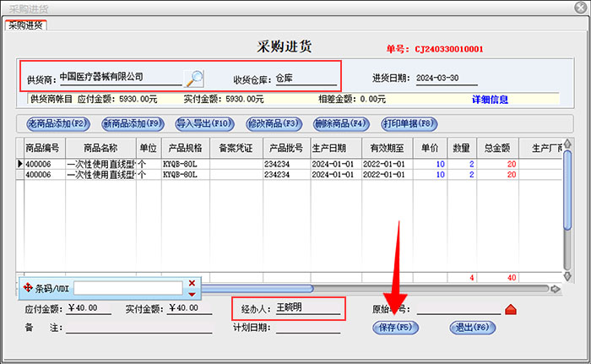The width and height of the screenshot is (591, 364).
Task: Click the 经办人 handler field
Action: pyautogui.click(x=307, y=308)
